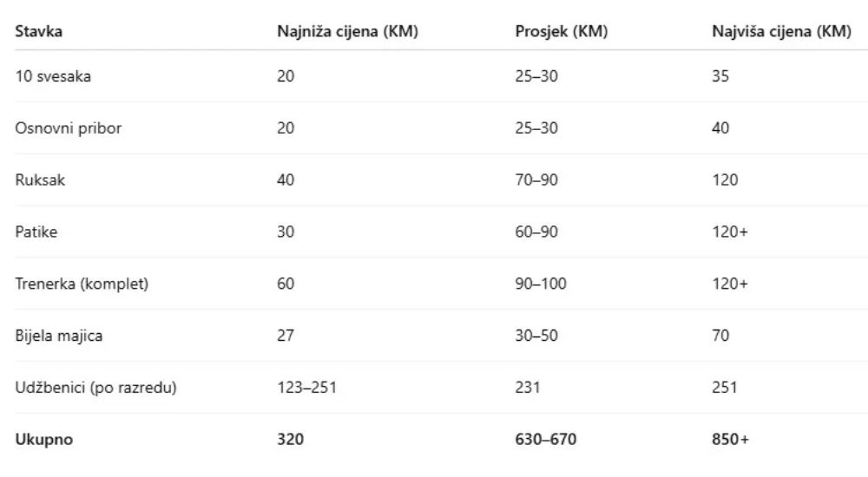Click the total highest price "850+"
Screen dimensions: 868x477
coord(730,440)
